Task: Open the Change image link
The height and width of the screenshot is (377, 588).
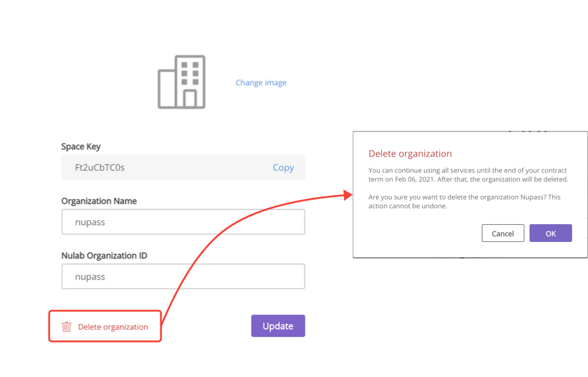Action: pyautogui.click(x=261, y=82)
